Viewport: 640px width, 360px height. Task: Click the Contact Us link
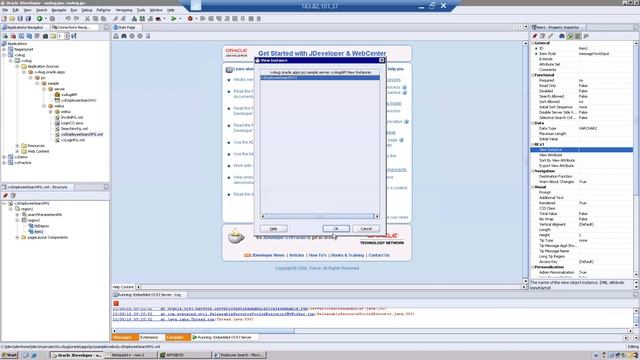click(379, 255)
